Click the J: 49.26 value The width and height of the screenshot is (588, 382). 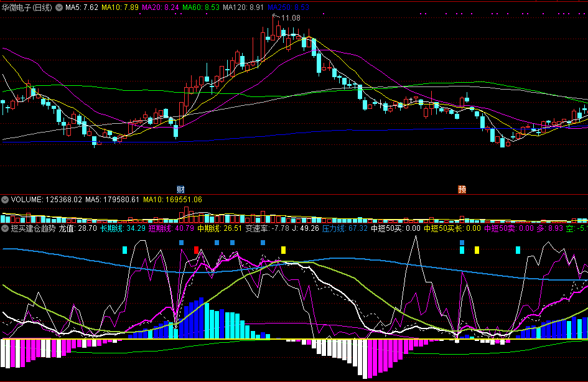pos(306,228)
